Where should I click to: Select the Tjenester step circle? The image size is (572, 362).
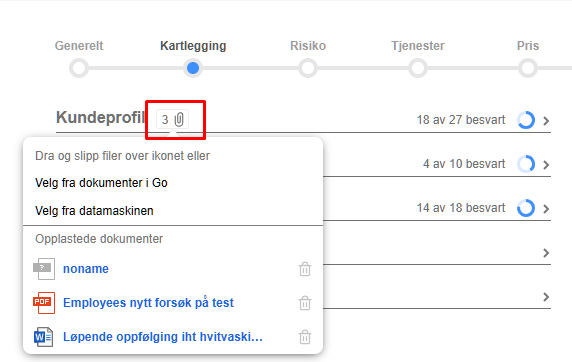point(418,68)
